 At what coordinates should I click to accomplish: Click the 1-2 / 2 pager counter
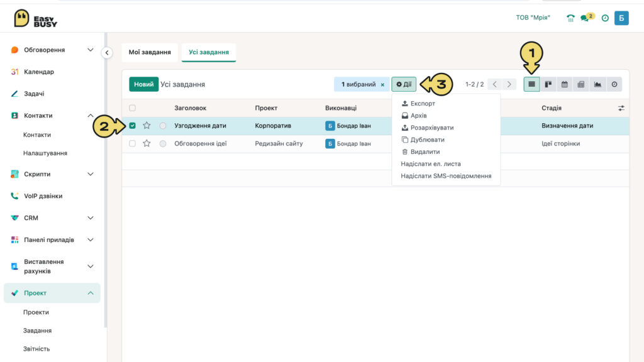(x=474, y=84)
